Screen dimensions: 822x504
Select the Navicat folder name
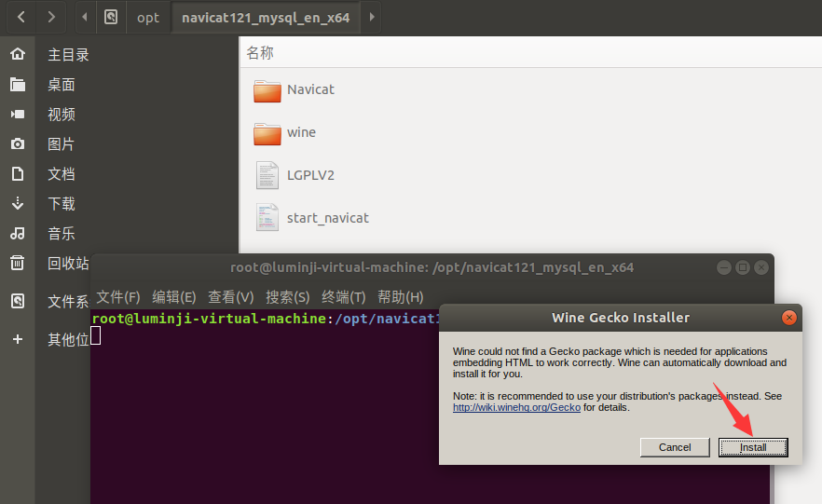point(310,89)
